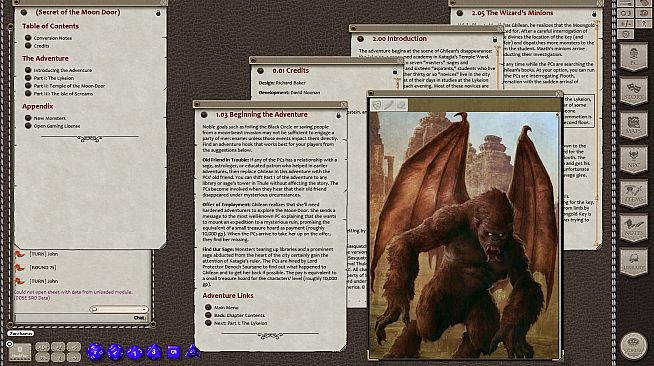Pick the blue d10 die

[134, 352]
